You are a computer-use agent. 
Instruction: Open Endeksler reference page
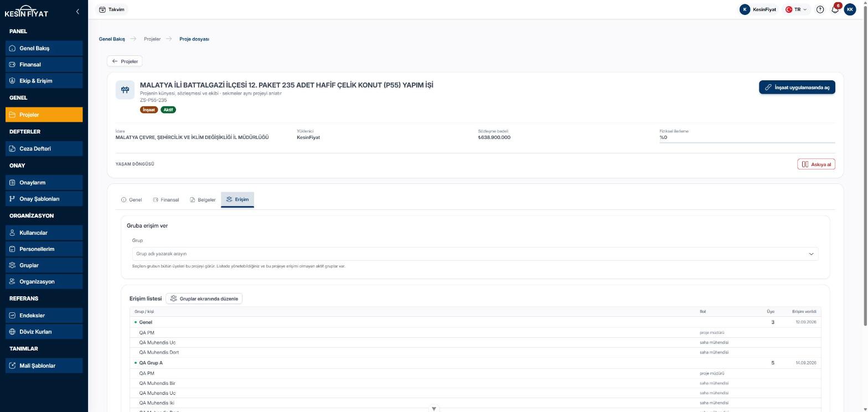[44, 315]
